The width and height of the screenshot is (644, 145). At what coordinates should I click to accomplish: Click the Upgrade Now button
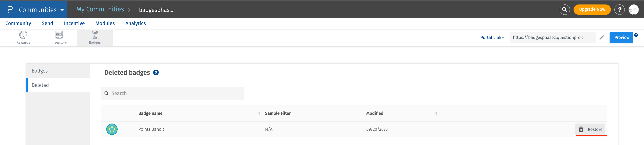pos(592,9)
